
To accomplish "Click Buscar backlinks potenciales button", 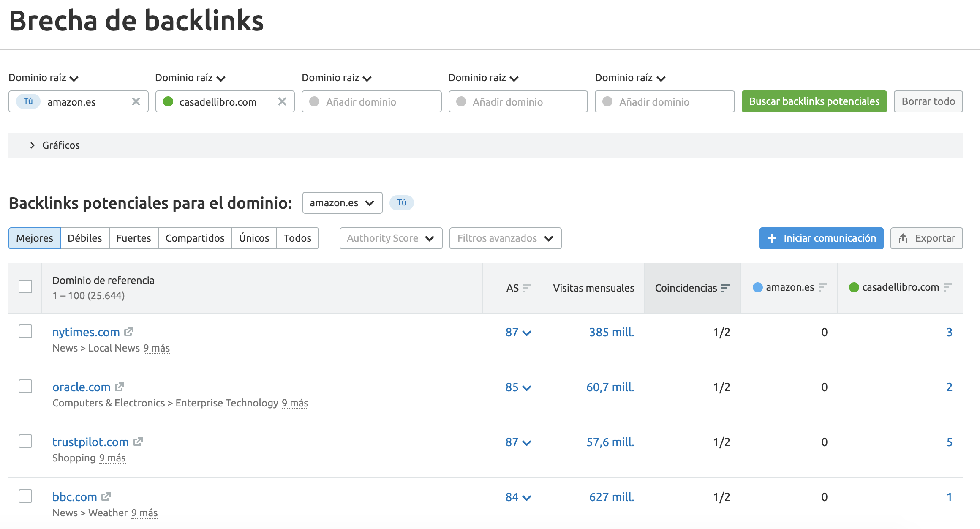I will click(x=814, y=101).
